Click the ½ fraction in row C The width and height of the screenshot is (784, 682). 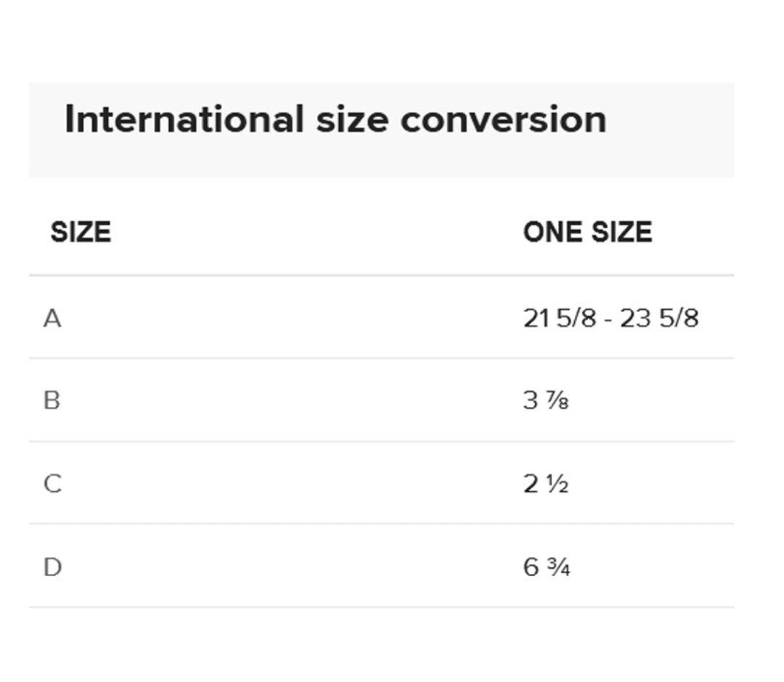click(x=557, y=484)
